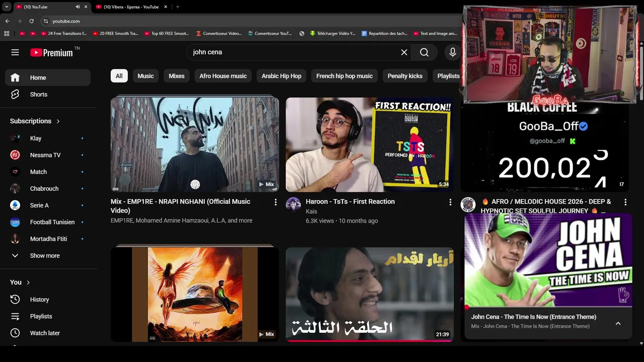Select the Arabic Hip Hop chip

pyautogui.click(x=281, y=76)
